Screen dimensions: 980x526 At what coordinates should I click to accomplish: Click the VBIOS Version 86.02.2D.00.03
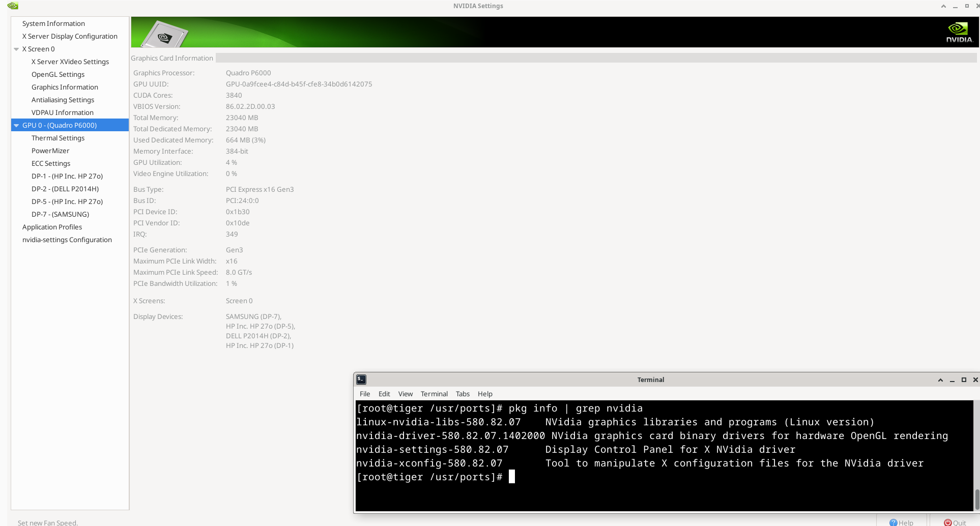click(250, 106)
